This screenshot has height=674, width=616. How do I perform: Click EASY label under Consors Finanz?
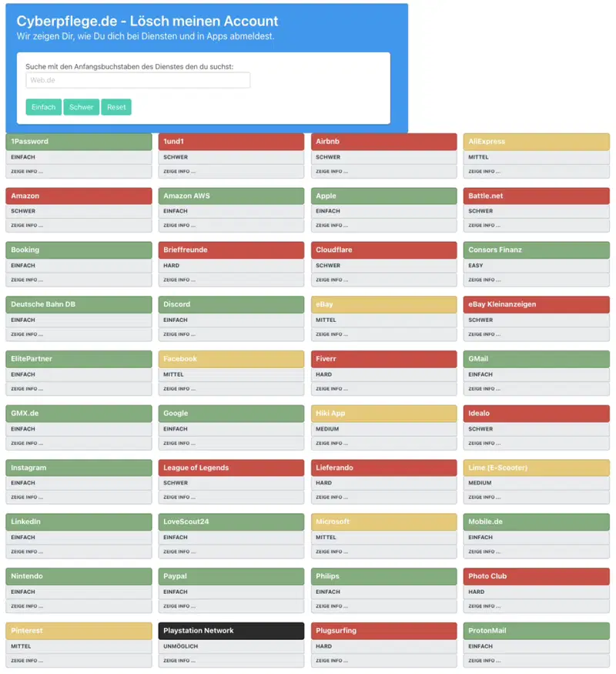click(476, 266)
